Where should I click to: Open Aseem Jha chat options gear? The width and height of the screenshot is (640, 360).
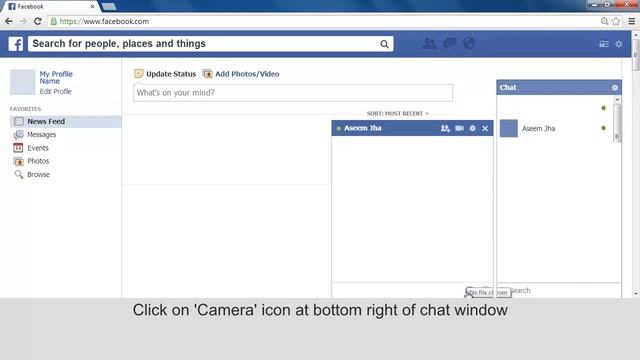click(472, 129)
